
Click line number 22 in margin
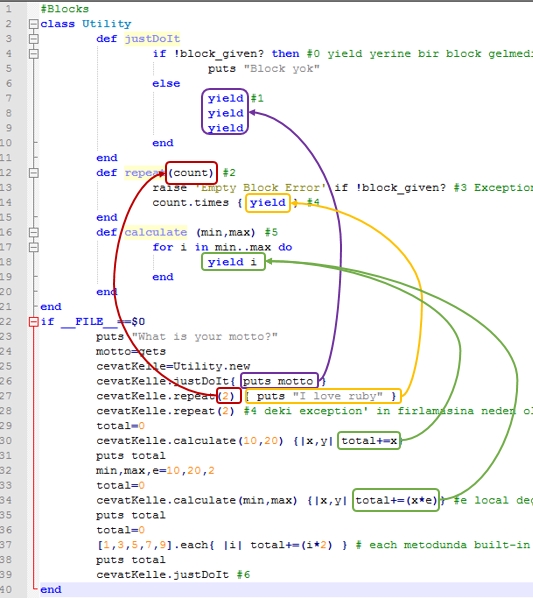6,322
